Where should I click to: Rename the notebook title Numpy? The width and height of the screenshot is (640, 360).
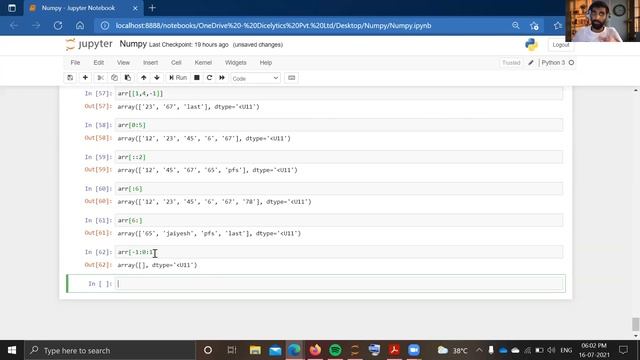(133, 44)
